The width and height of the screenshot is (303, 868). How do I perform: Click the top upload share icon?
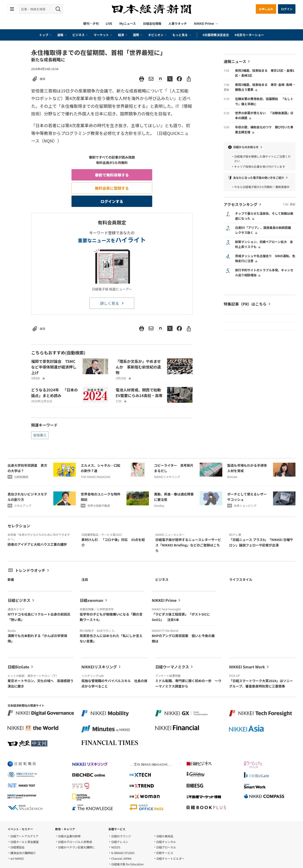189,79
